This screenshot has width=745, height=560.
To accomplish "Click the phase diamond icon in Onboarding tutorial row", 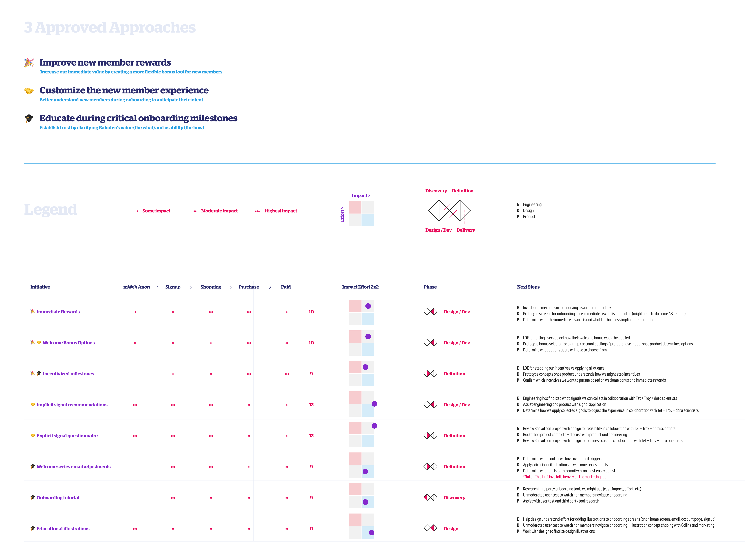I will coord(430,497).
